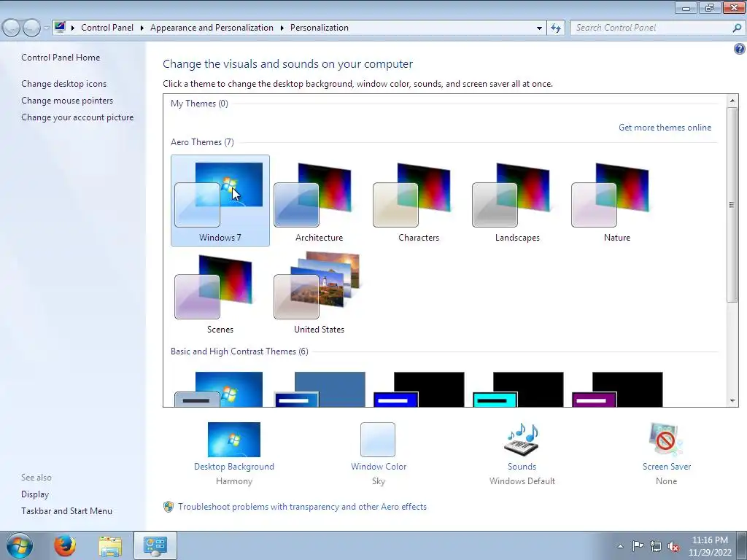Viewport: 747px width, 560px height.
Task: Expand arrow after Appearance and Personalization breadcrumb
Action: tap(282, 28)
